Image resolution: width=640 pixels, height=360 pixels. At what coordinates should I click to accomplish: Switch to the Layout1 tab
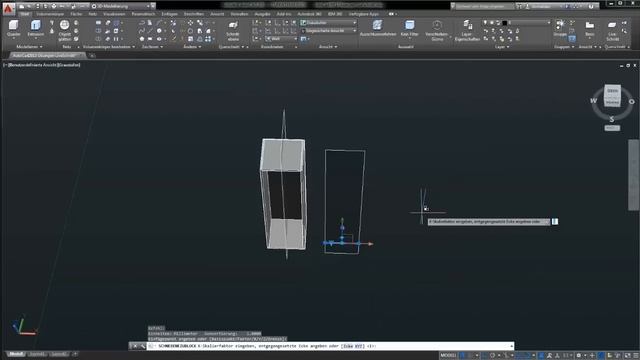point(37,354)
